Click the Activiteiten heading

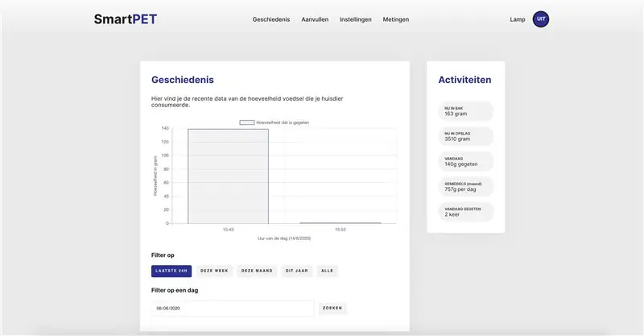tap(464, 80)
